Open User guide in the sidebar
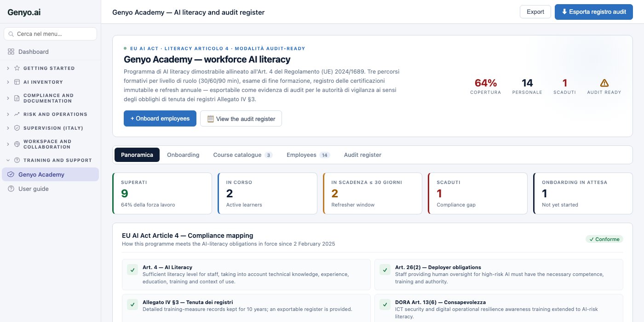Image resolution: width=644 pixels, height=322 pixels. (50, 189)
